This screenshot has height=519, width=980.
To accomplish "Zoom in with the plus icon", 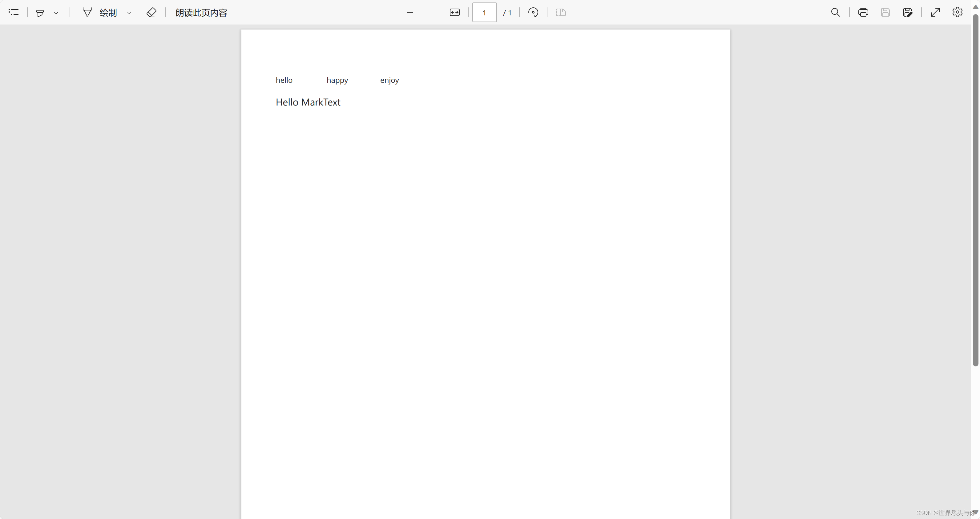I will [x=431, y=13].
